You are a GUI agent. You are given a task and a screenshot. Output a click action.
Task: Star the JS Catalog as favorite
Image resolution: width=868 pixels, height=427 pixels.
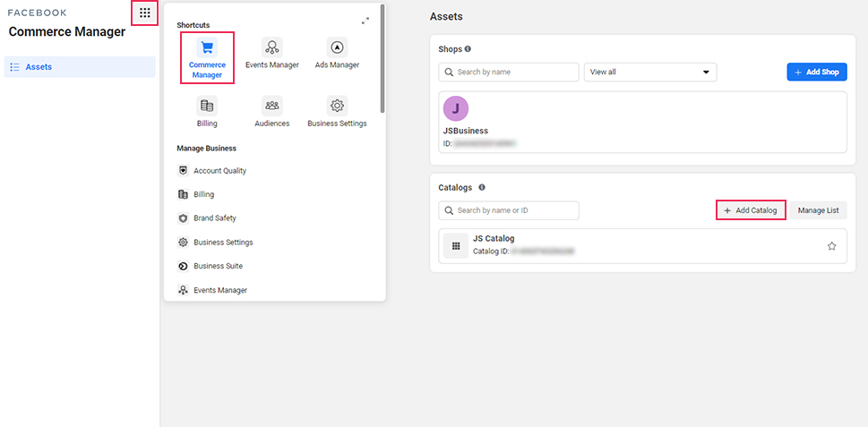tap(831, 246)
